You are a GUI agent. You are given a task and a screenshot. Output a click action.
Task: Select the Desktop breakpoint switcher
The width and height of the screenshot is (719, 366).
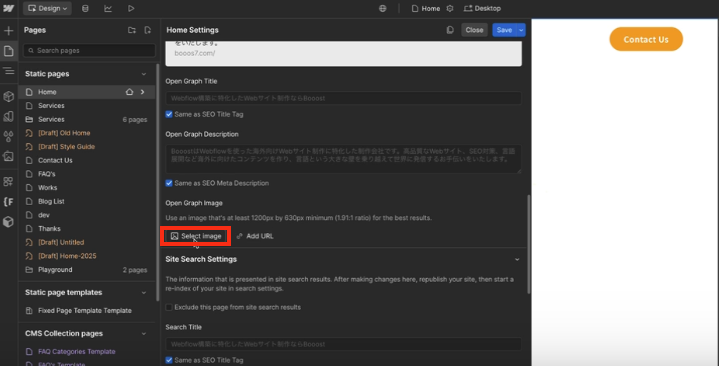[482, 8]
